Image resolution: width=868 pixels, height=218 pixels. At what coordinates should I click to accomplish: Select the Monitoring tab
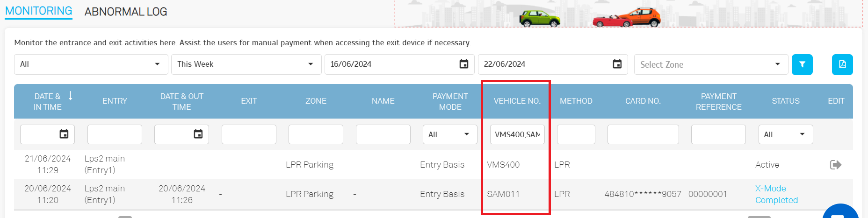(x=38, y=11)
